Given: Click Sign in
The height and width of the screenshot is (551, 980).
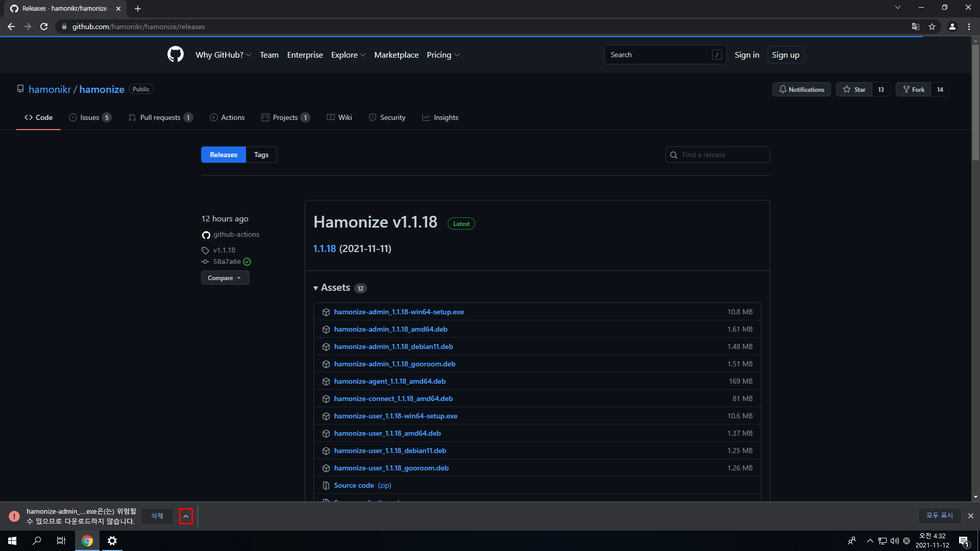Looking at the screenshot, I should point(747,55).
